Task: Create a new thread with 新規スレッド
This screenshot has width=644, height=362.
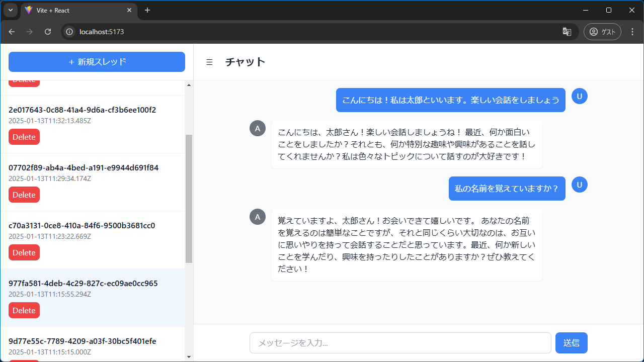Action: click(x=97, y=62)
